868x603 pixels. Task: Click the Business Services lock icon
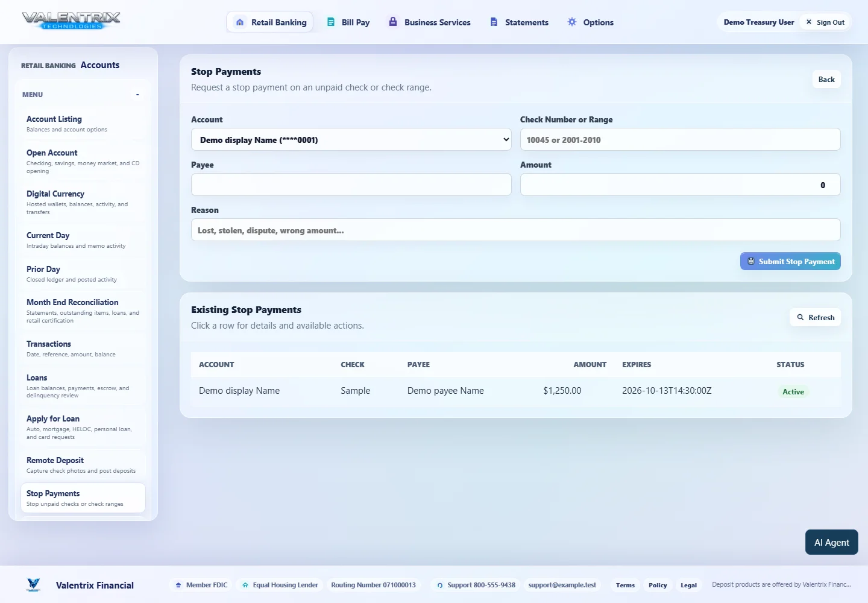click(x=393, y=22)
